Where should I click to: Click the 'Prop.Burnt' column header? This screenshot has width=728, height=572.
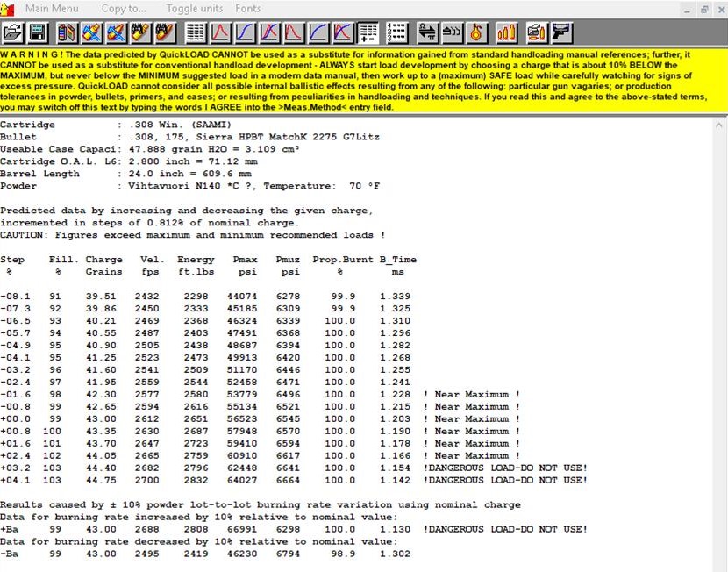pyautogui.click(x=343, y=260)
